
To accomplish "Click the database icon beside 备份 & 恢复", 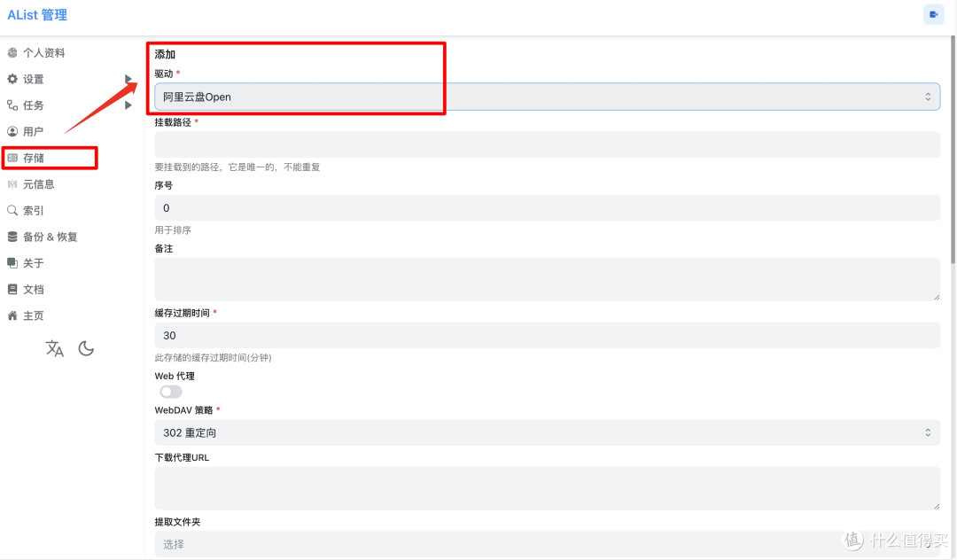I will 12,236.
